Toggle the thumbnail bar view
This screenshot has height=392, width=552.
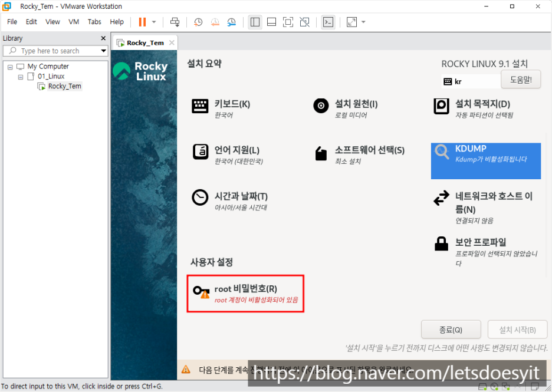(271, 22)
